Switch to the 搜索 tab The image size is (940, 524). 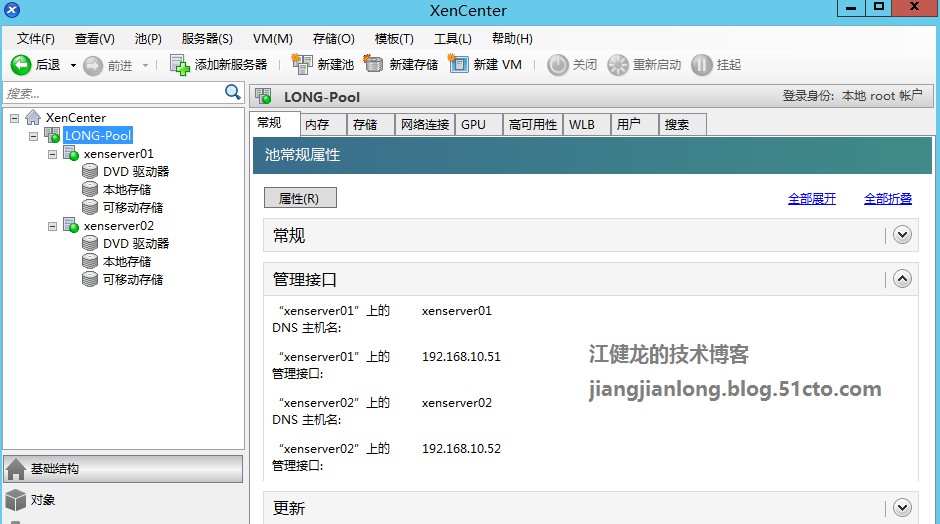pyautogui.click(x=682, y=125)
